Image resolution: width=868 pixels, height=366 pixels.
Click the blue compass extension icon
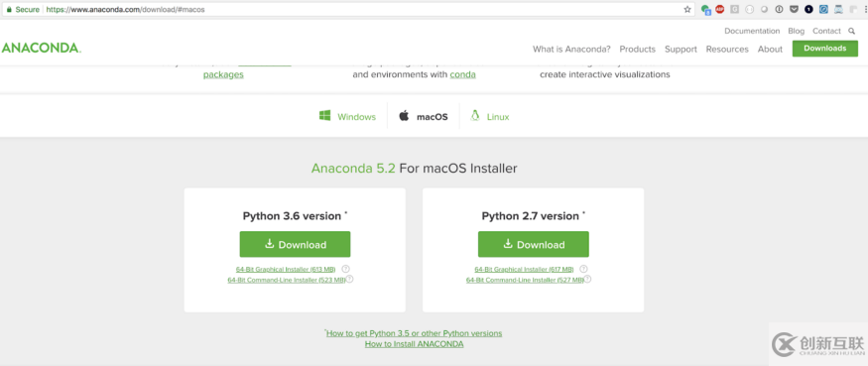pos(823,9)
